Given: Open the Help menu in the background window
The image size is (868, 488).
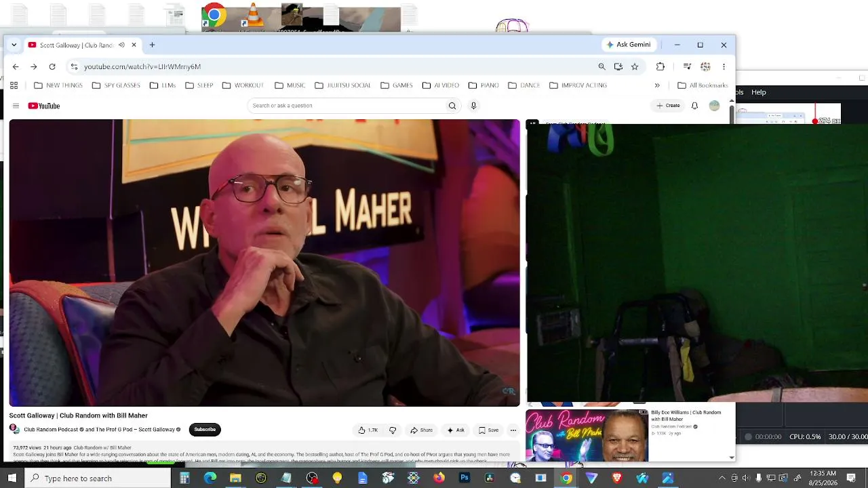Looking at the screenshot, I should coord(759,92).
